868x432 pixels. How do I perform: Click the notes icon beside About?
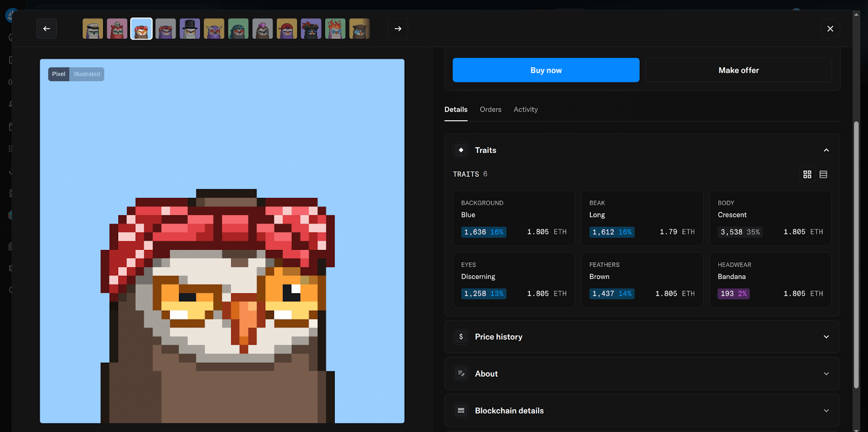(x=461, y=373)
